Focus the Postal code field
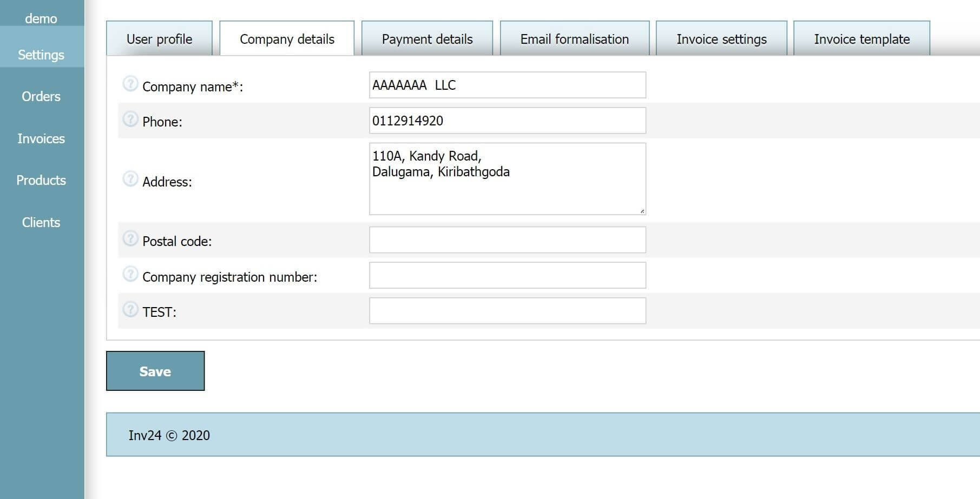 (x=508, y=240)
